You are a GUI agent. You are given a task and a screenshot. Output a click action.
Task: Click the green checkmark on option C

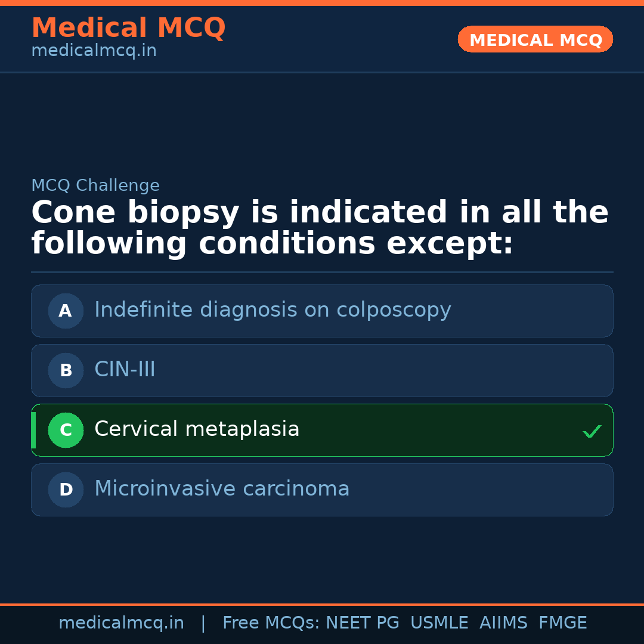(592, 431)
